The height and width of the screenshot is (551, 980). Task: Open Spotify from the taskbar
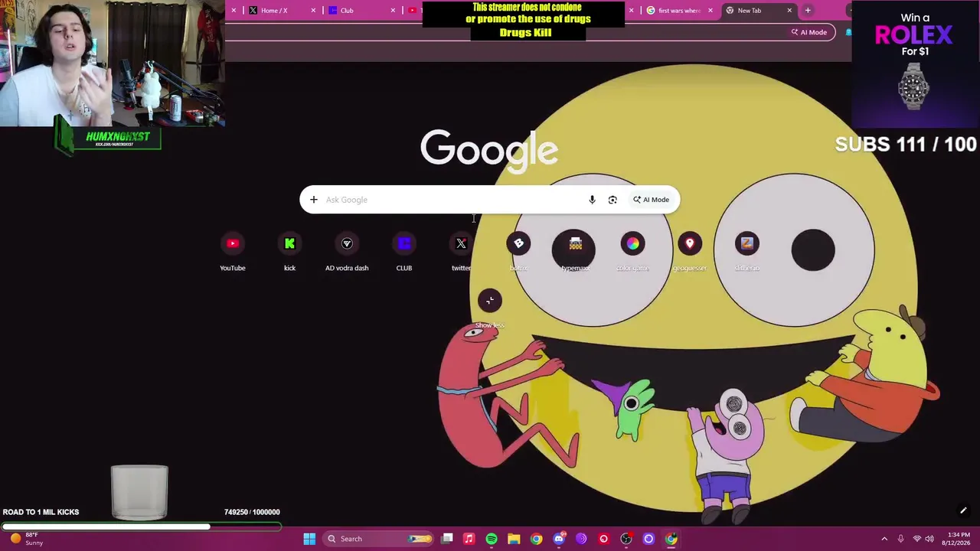pyautogui.click(x=492, y=539)
